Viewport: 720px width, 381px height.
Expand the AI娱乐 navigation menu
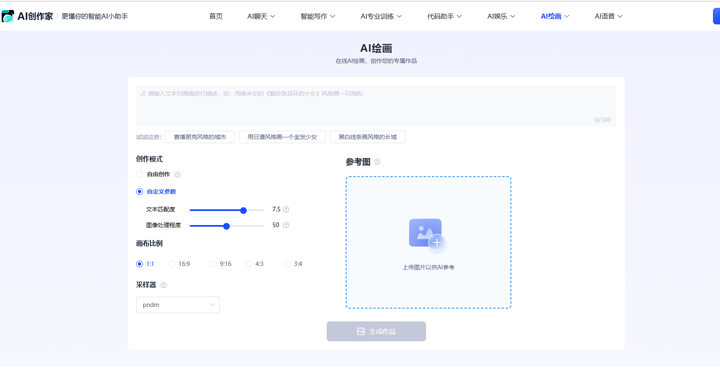[x=501, y=16]
